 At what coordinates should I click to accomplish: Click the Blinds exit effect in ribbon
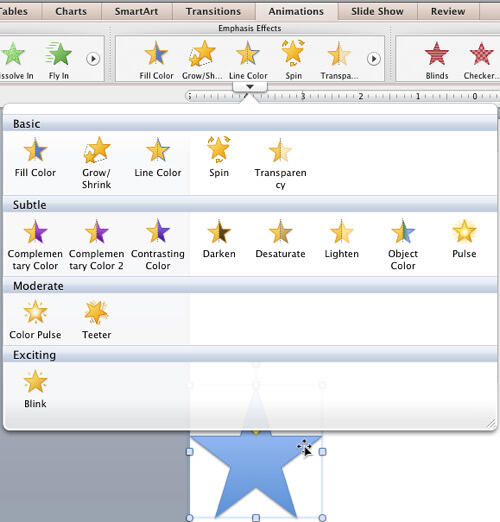point(437,61)
